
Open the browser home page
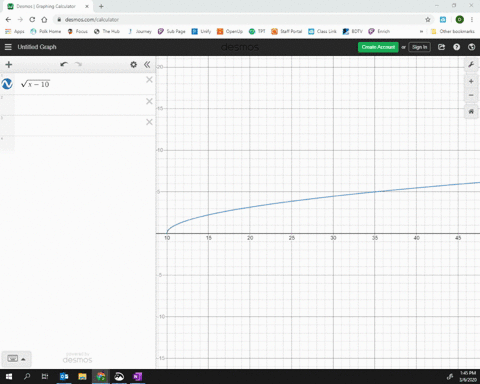coord(44,20)
